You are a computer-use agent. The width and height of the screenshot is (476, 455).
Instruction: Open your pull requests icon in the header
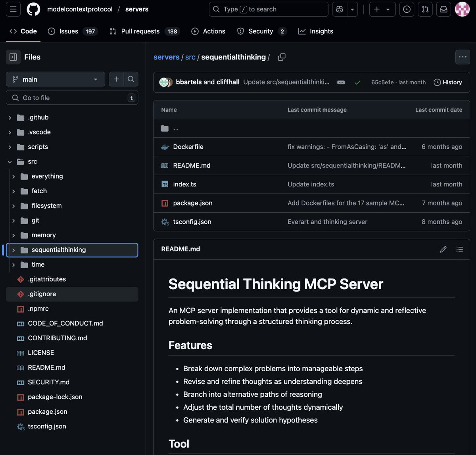pyautogui.click(x=425, y=9)
